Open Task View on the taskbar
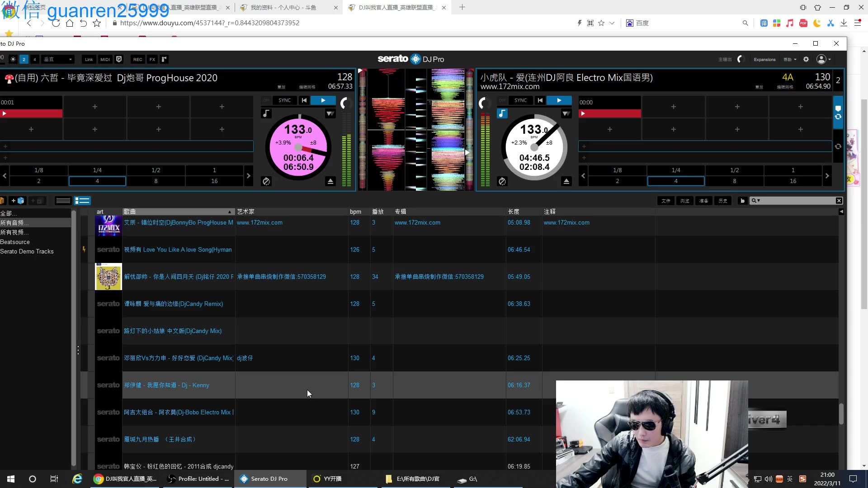Image resolution: width=868 pixels, height=488 pixels. tap(54, 479)
